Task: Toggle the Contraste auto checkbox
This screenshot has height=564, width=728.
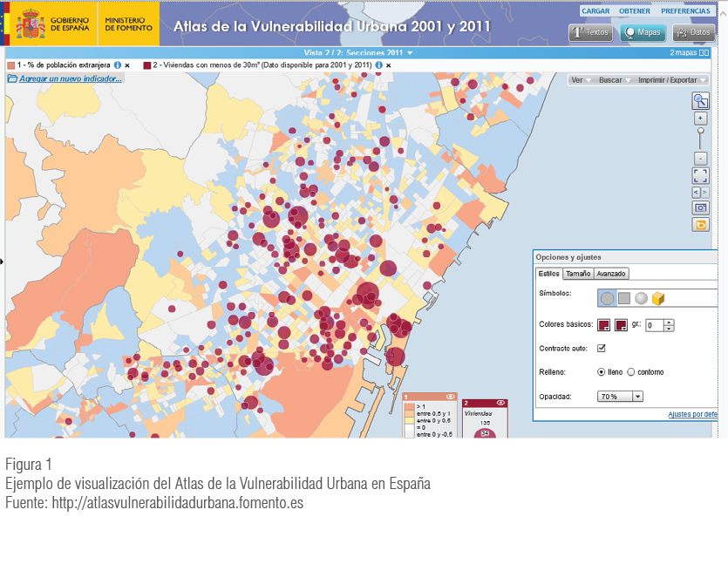Action: click(x=601, y=349)
